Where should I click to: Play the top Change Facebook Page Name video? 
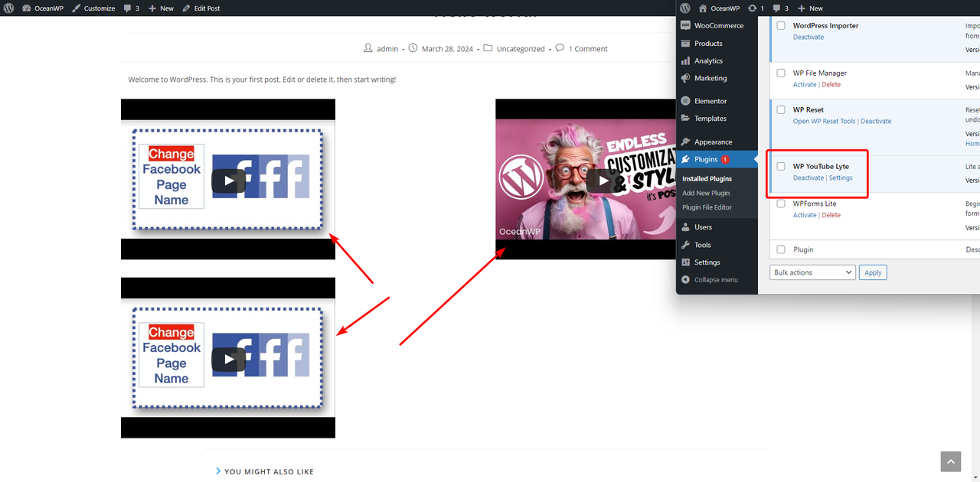(x=228, y=181)
